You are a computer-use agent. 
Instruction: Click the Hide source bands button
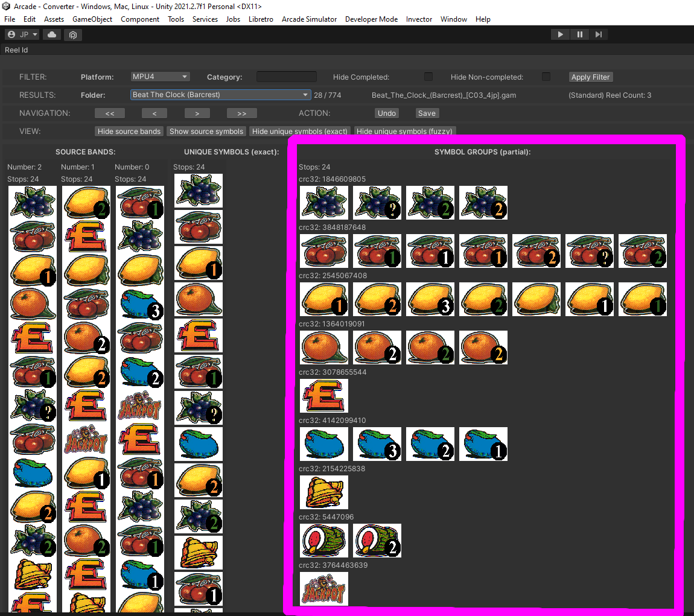(129, 131)
